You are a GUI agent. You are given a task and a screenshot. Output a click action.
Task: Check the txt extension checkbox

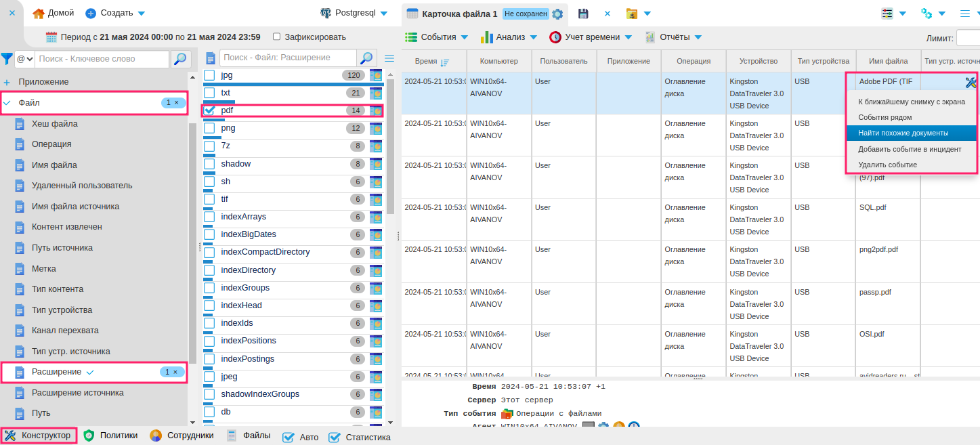coord(210,93)
